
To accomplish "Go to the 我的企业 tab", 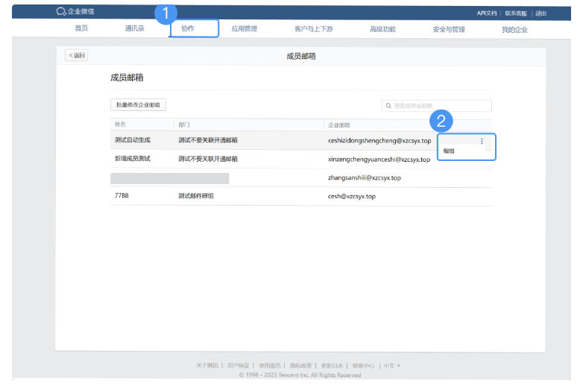I will [514, 29].
